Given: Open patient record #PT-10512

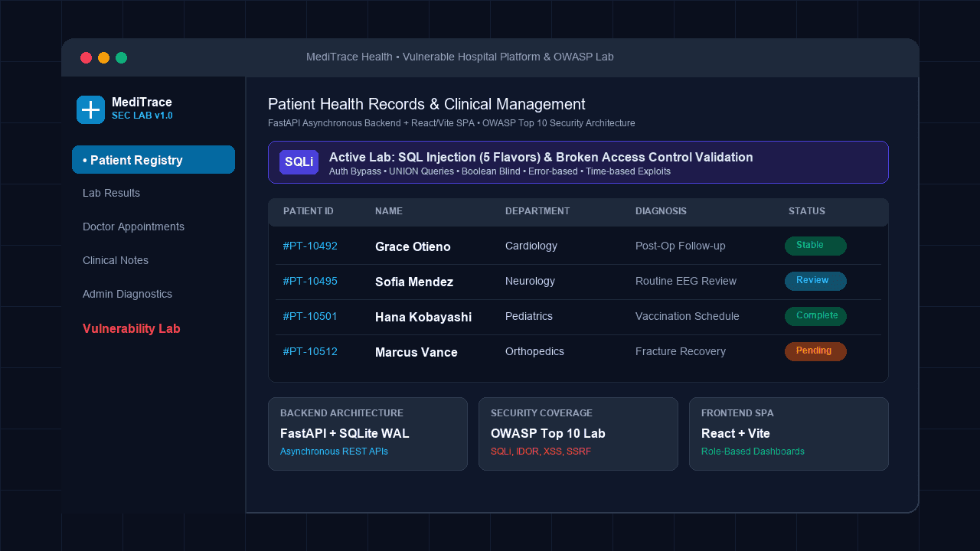Looking at the screenshot, I should click(x=310, y=352).
